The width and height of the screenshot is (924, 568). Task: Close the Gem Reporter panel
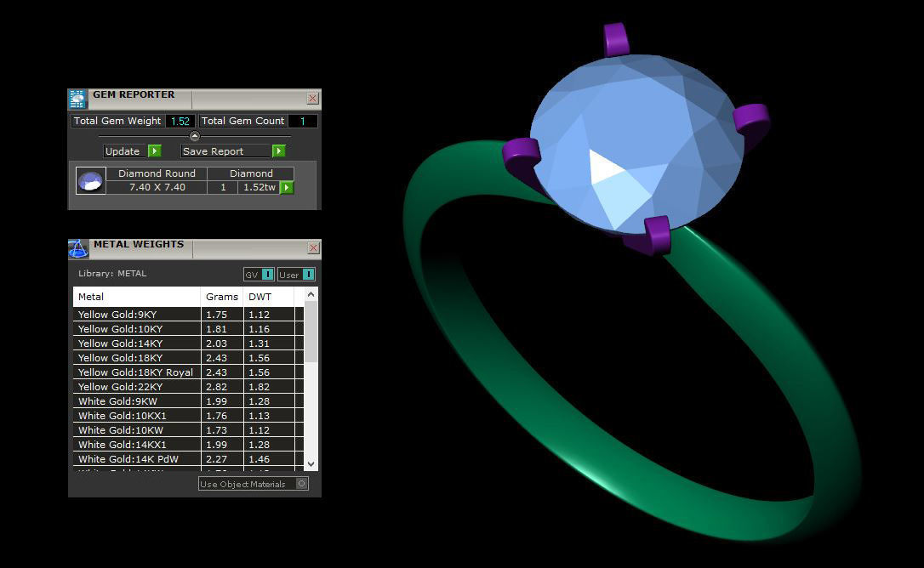[x=313, y=99]
